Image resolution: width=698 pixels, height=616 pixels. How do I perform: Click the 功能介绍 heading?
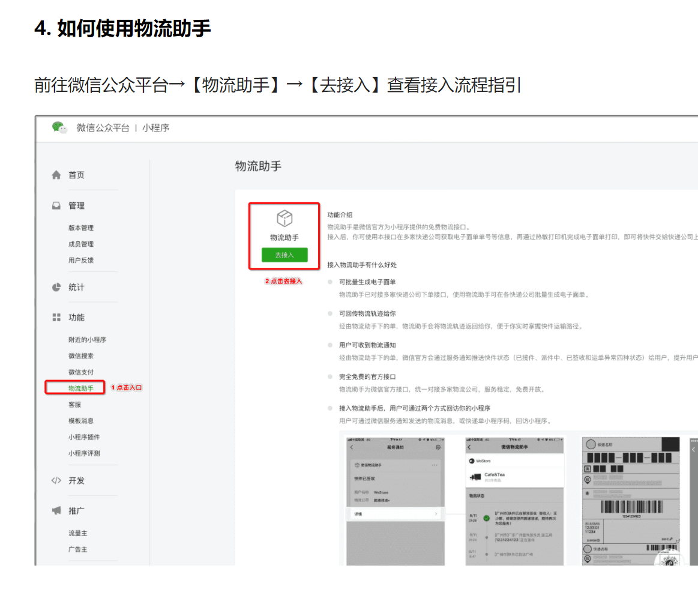[340, 215]
